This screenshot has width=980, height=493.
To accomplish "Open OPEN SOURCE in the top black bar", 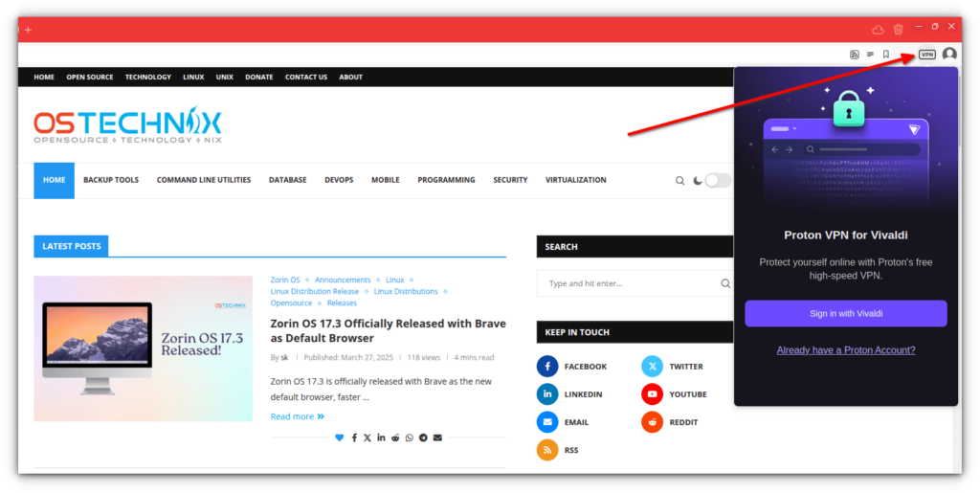I will [x=90, y=78].
